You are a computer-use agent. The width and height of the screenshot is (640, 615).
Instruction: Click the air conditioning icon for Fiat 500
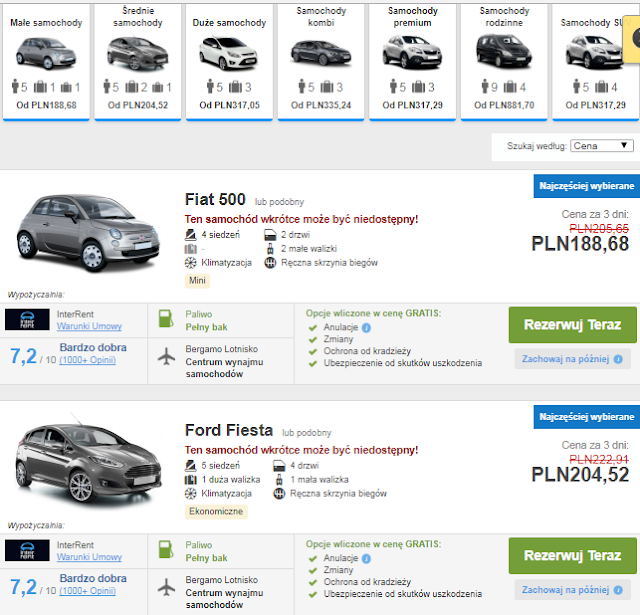[x=191, y=263]
